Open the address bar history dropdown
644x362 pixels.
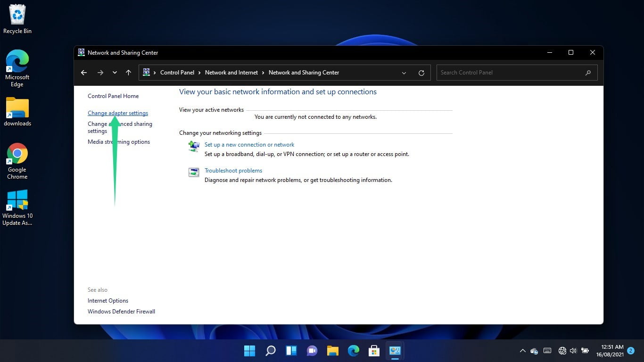[404, 72]
